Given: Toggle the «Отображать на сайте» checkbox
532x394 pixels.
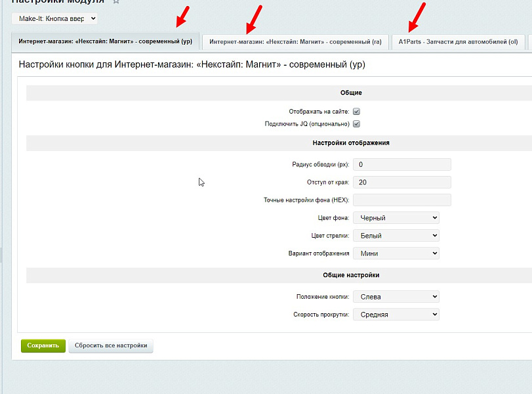Looking at the screenshot, I should coord(357,112).
